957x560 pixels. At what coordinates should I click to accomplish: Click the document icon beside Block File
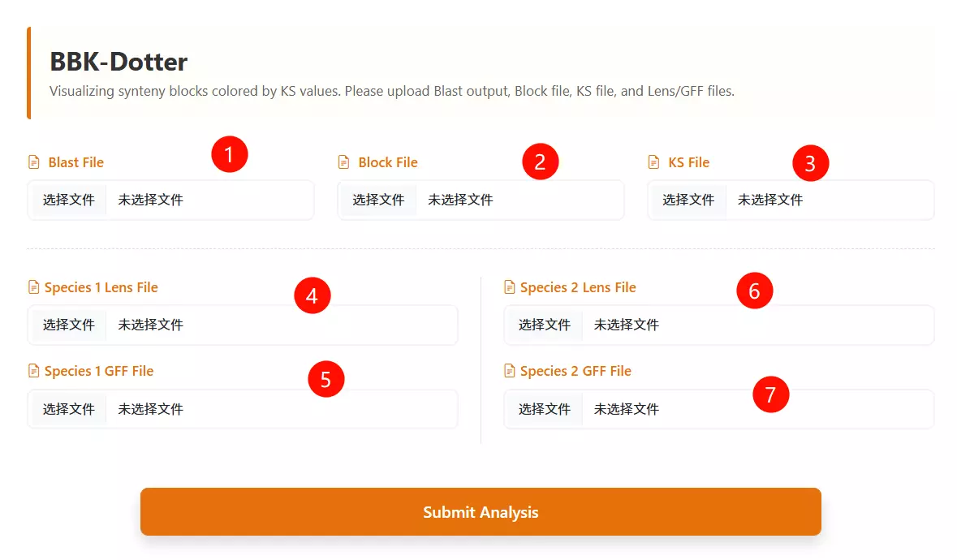(344, 162)
